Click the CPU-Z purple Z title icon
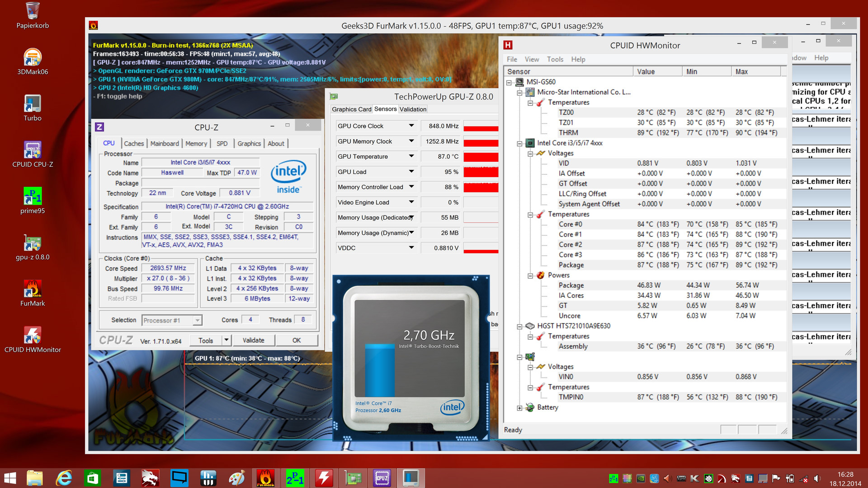The width and height of the screenshot is (868, 488). coord(99,127)
